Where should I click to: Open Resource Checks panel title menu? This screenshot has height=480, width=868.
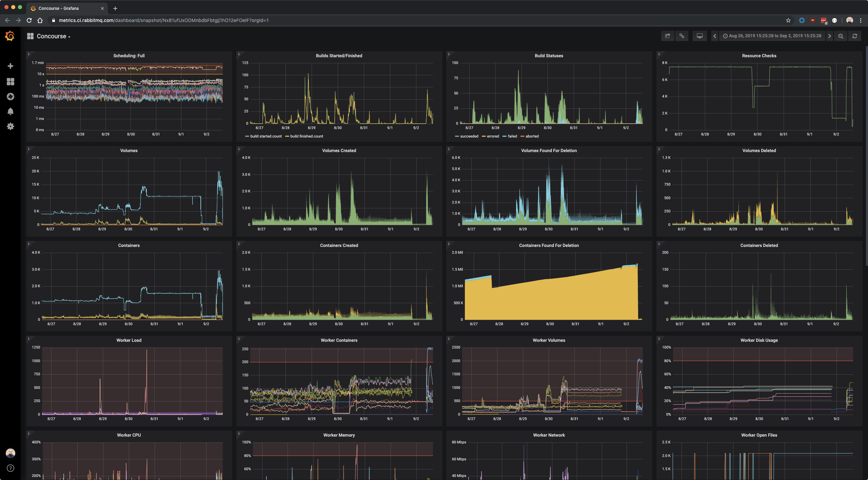[759, 56]
